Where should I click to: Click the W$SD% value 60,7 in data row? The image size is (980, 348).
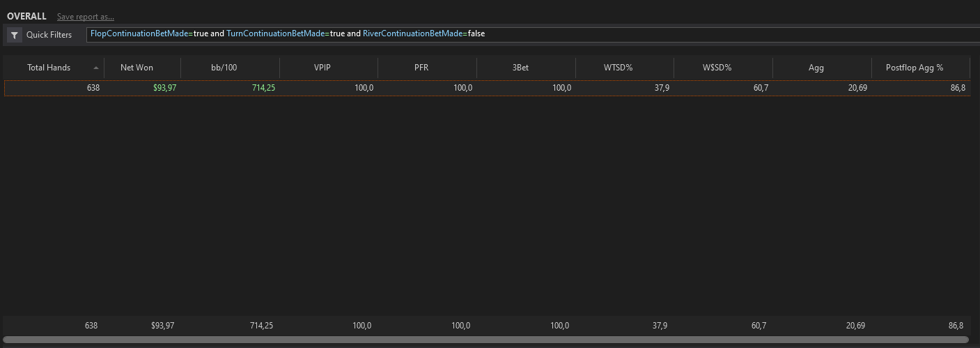[761, 88]
